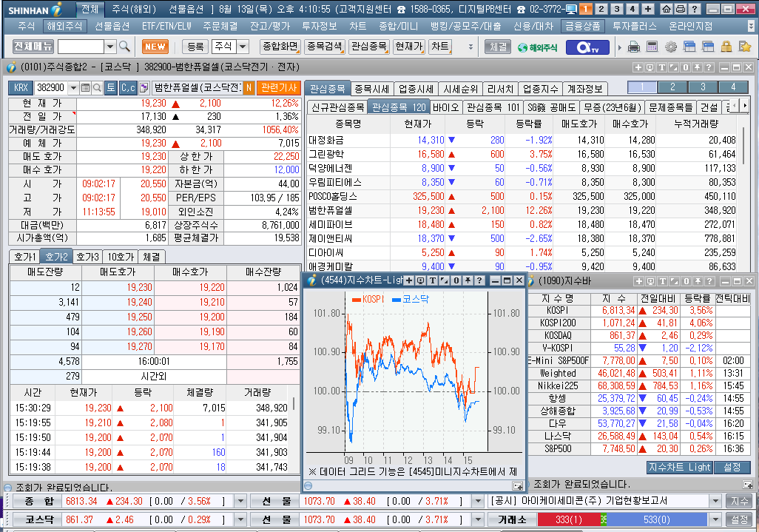Expand the toolbar overflow chevron after 차트

tap(470, 47)
